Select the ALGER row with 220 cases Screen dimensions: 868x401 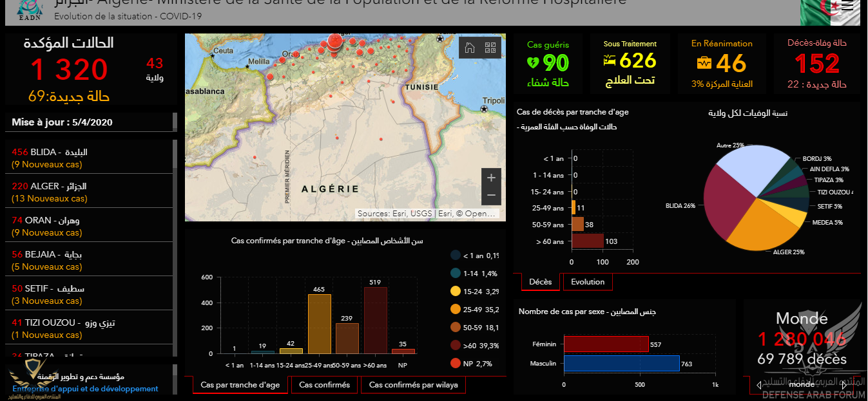[x=89, y=192]
